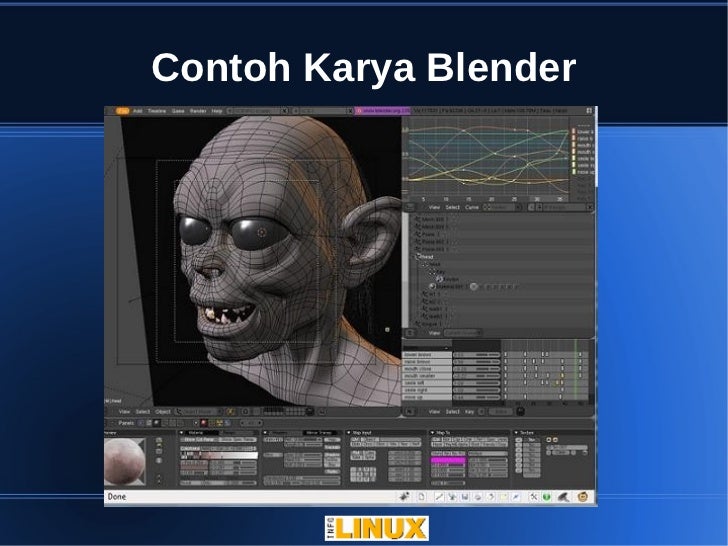
Task: Select the Head object in the outliner
Action: pyautogui.click(x=425, y=256)
